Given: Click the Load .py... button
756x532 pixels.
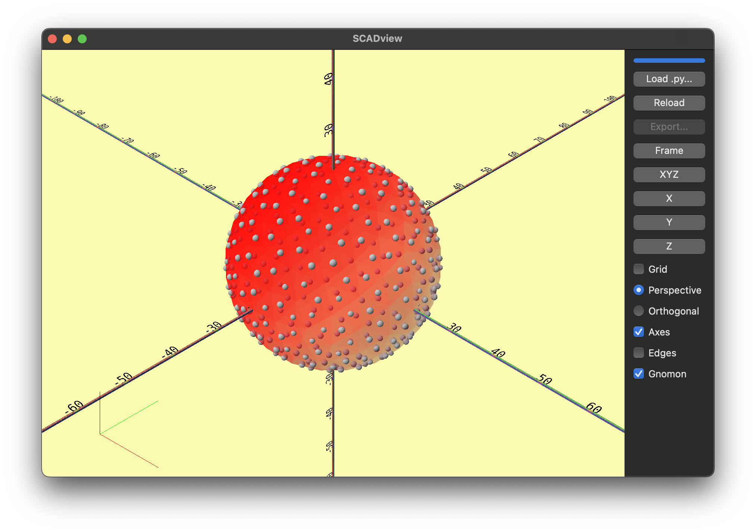Looking at the screenshot, I should click(x=669, y=79).
